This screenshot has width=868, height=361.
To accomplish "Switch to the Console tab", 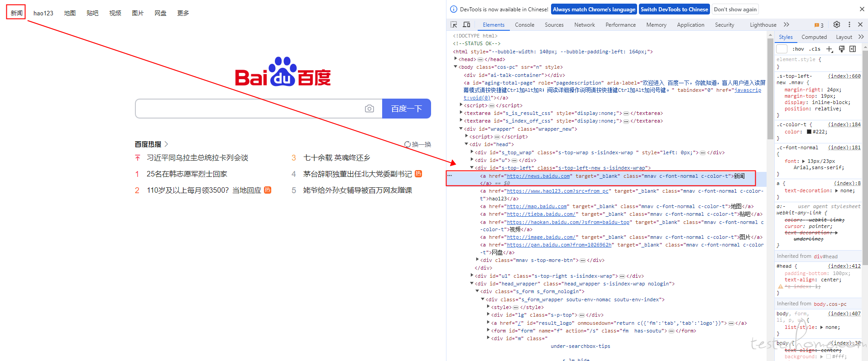I will pos(524,25).
